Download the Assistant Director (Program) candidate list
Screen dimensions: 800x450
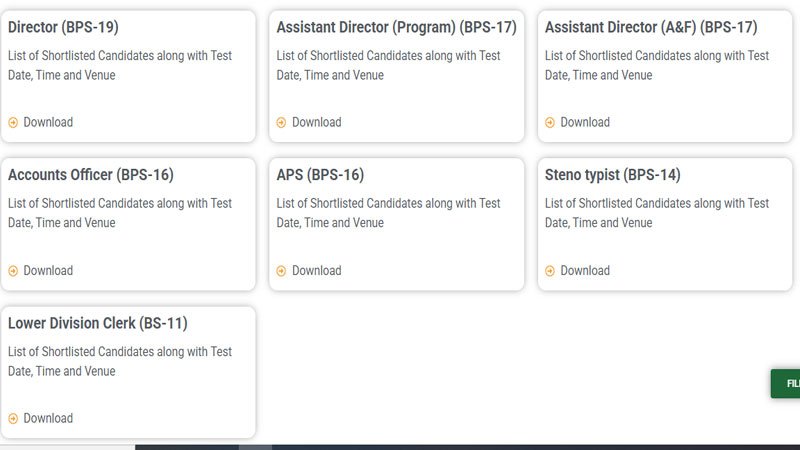click(x=316, y=123)
